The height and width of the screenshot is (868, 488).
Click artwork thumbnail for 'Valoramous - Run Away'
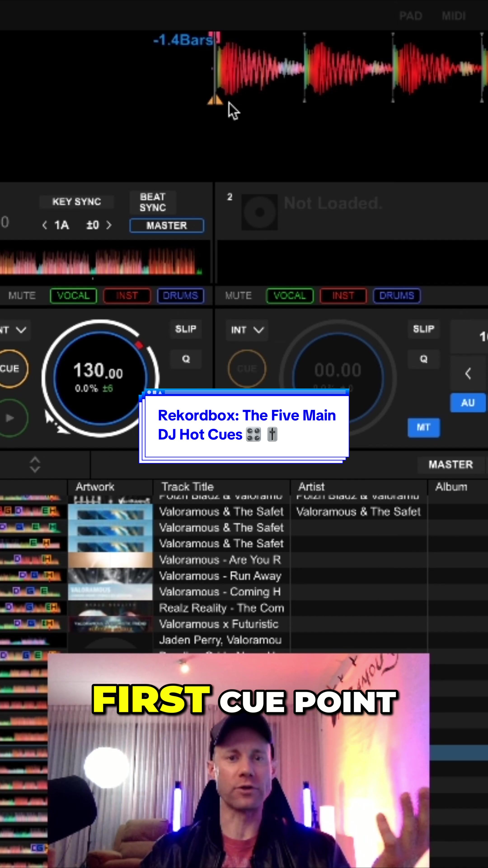110,576
